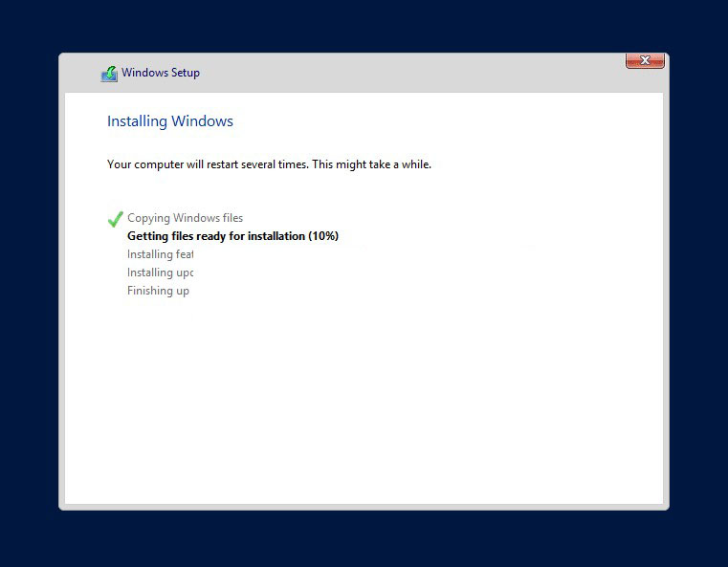Click the green checkmark beside Copying Windows files

[x=115, y=219]
